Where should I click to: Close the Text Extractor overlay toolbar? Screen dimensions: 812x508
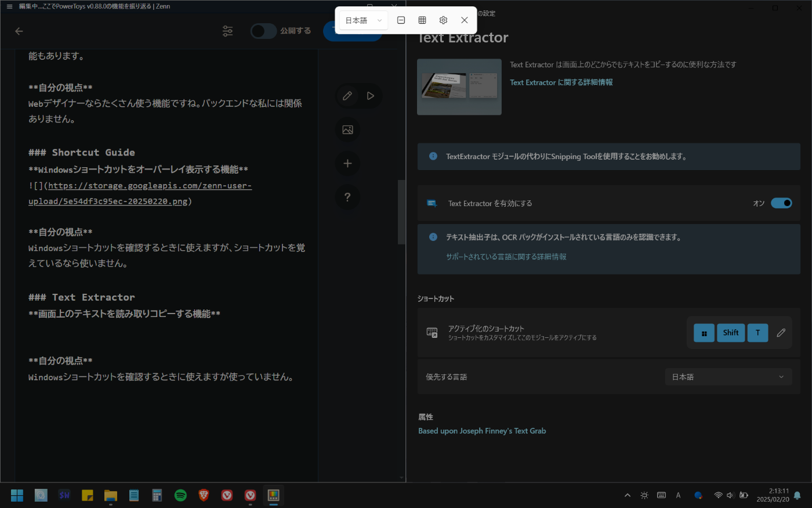point(465,20)
